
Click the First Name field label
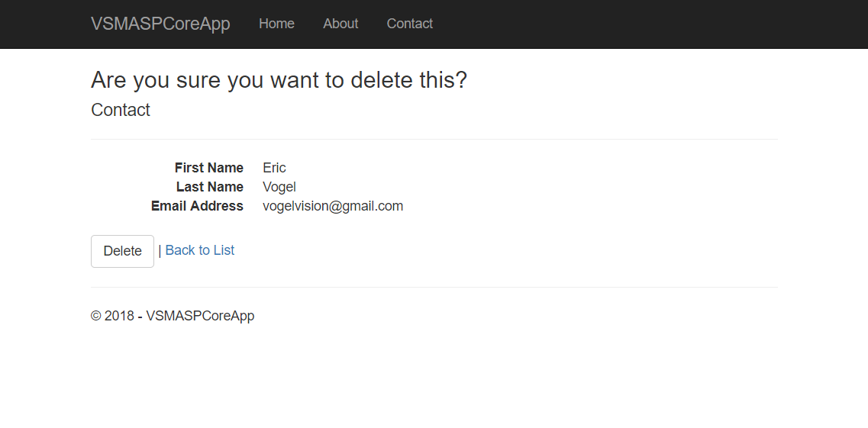tap(208, 168)
